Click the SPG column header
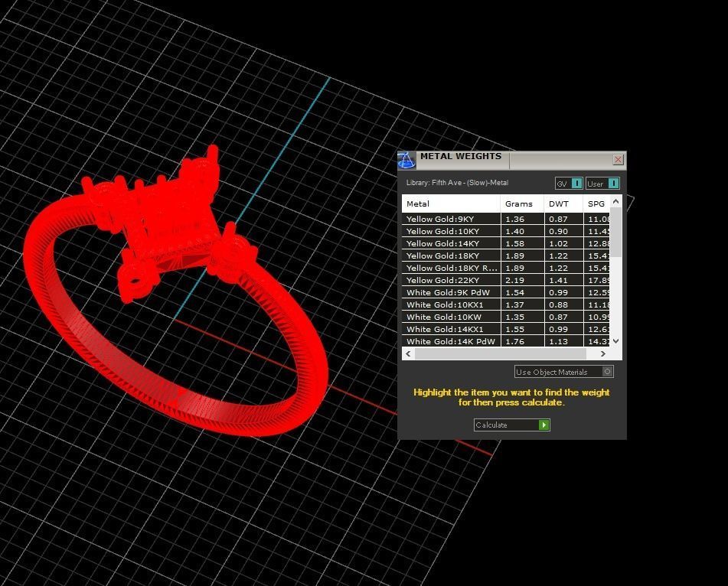 pyautogui.click(x=596, y=203)
